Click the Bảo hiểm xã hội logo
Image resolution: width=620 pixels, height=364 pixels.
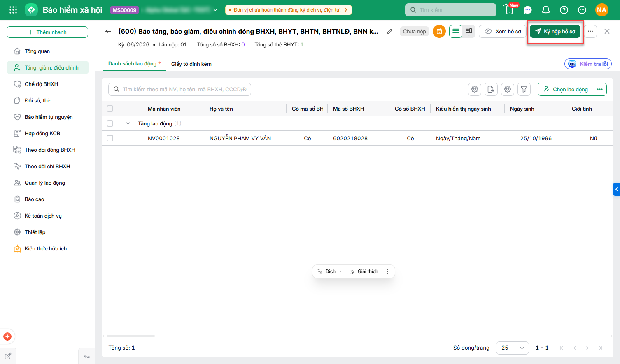(31, 10)
